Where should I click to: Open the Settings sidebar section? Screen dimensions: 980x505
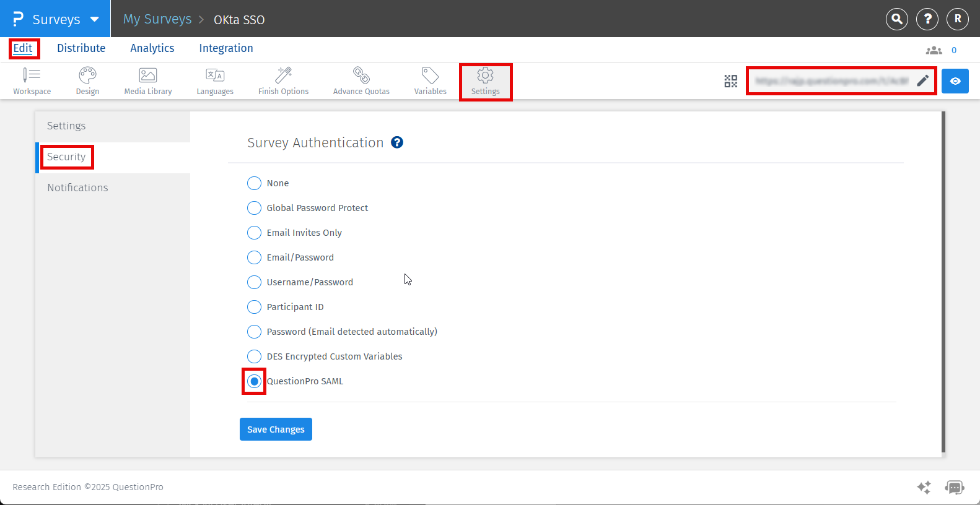tap(113, 126)
